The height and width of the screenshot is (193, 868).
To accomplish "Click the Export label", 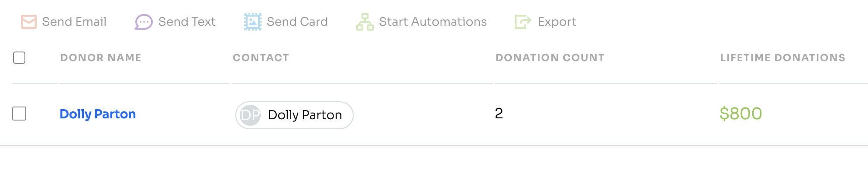I will [x=557, y=22].
